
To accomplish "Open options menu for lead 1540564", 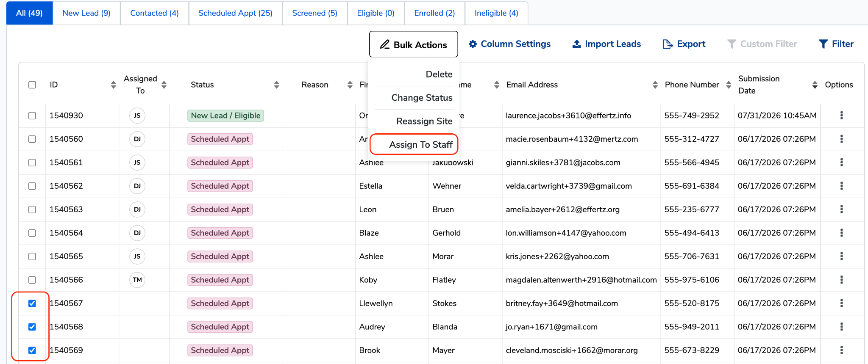I will (841, 233).
